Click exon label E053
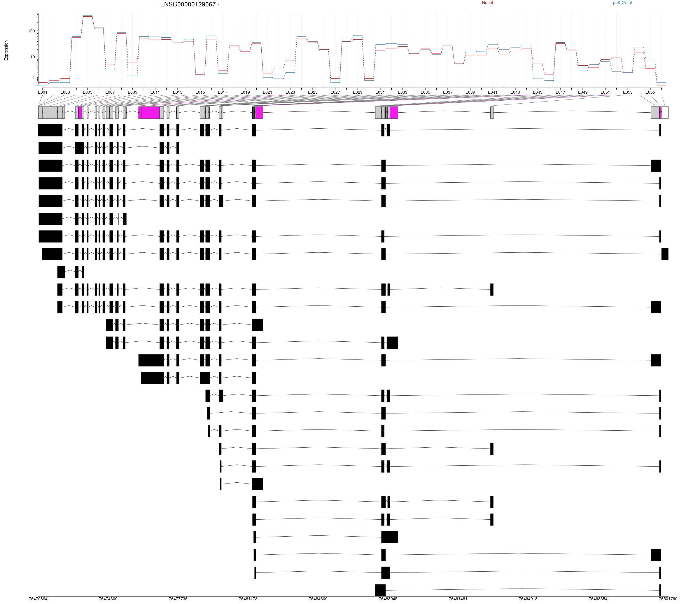 tap(628, 92)
